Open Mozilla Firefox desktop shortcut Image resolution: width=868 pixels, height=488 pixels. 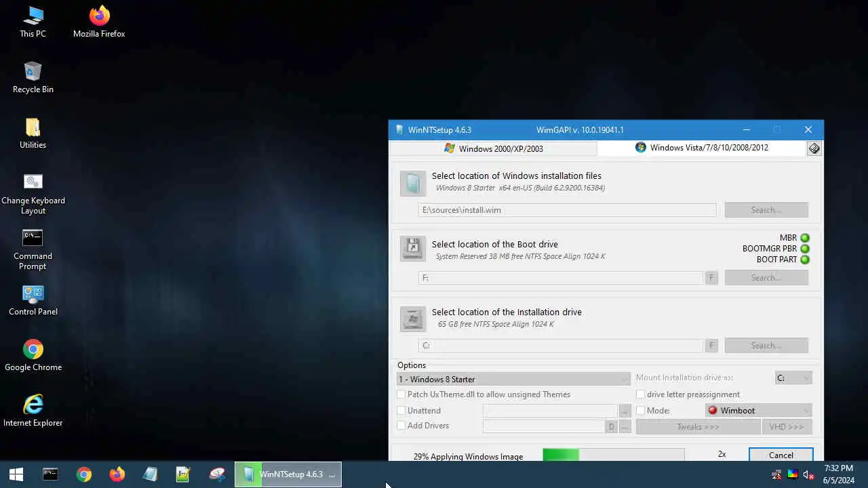click(99, 22)
